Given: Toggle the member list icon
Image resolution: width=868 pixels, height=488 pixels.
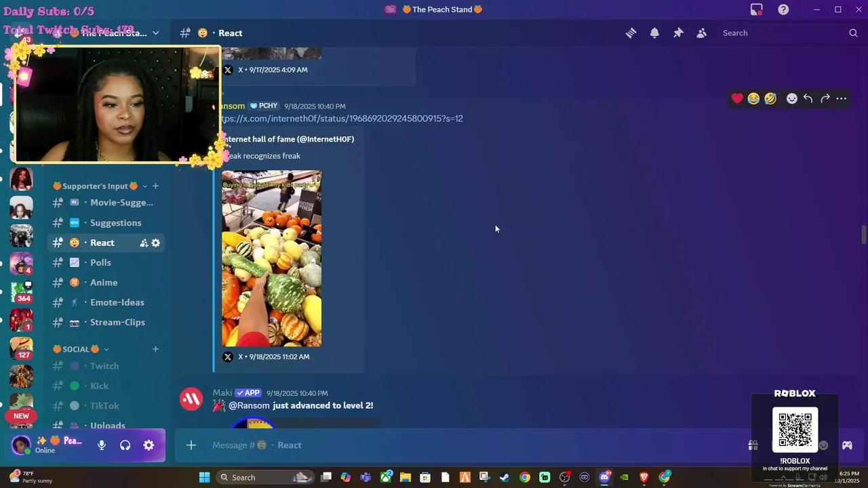Looking at the screenshot, I should (702, 33).
